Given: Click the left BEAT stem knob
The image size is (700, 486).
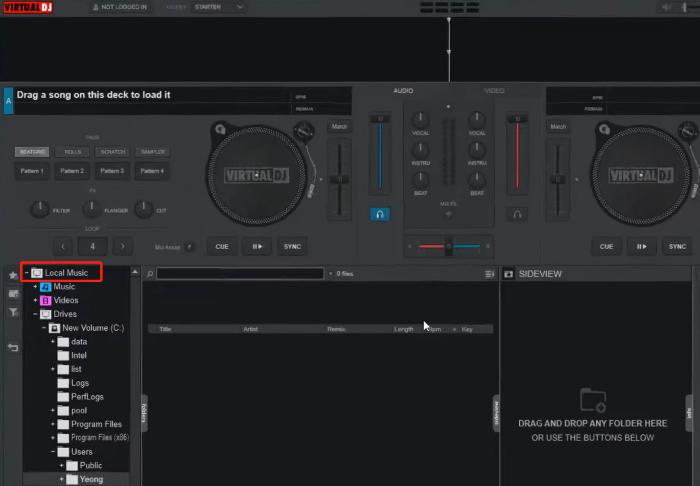Looking at the screenshot, I should (x=420, y=179).
